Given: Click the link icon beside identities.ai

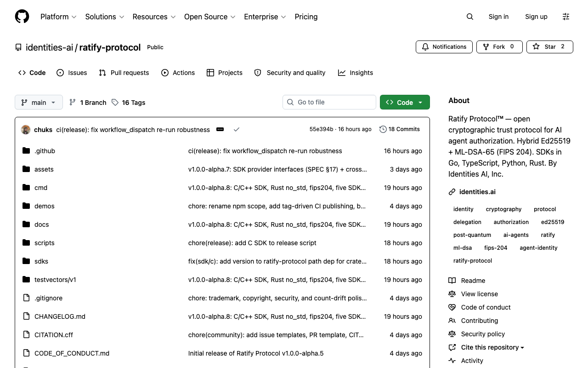Looking at the screenshot, I should pos(452,192).
